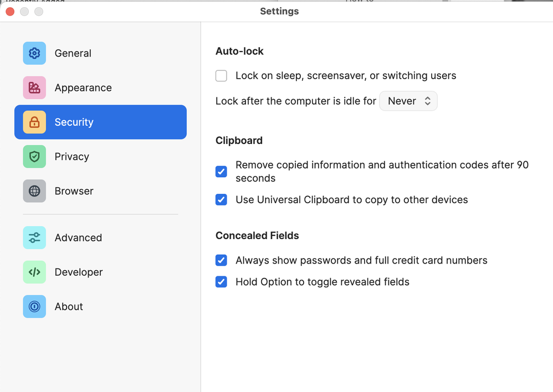Click the Privacy shield icon

click(34, 157)
